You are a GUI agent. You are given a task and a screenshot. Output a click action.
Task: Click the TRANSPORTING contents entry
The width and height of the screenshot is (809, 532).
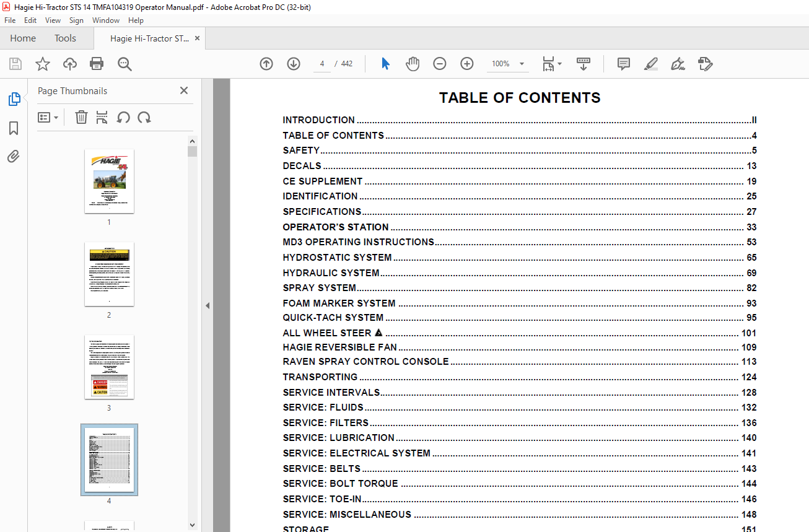pyautogui.click(x=520, y=377)
